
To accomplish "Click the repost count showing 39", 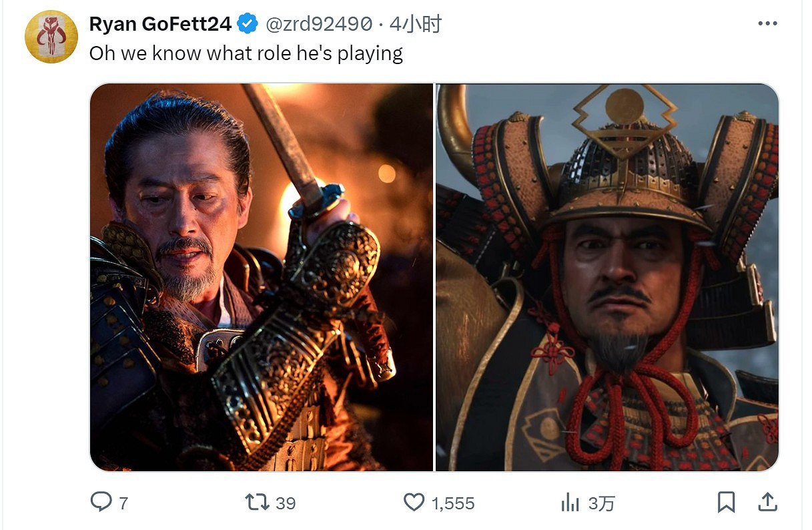I will click(286, 503).
